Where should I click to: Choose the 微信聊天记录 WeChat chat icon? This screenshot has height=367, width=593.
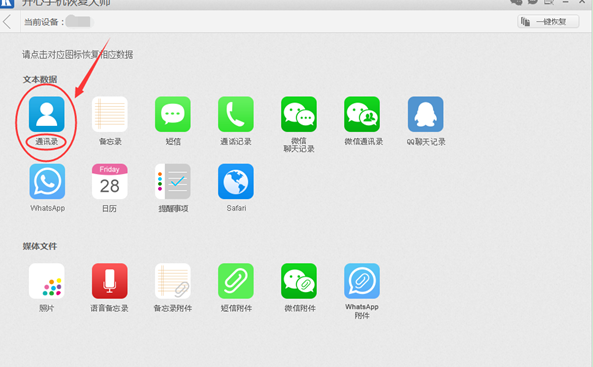point(299,114)
